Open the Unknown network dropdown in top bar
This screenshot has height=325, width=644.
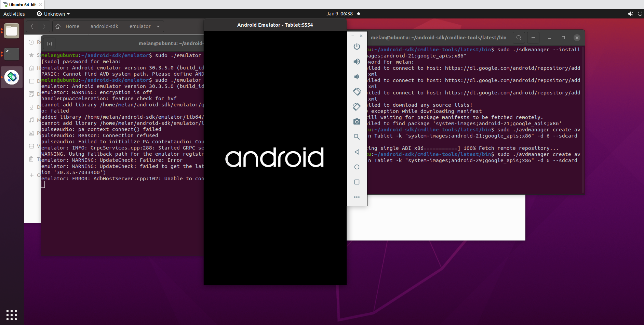(53, 14)
